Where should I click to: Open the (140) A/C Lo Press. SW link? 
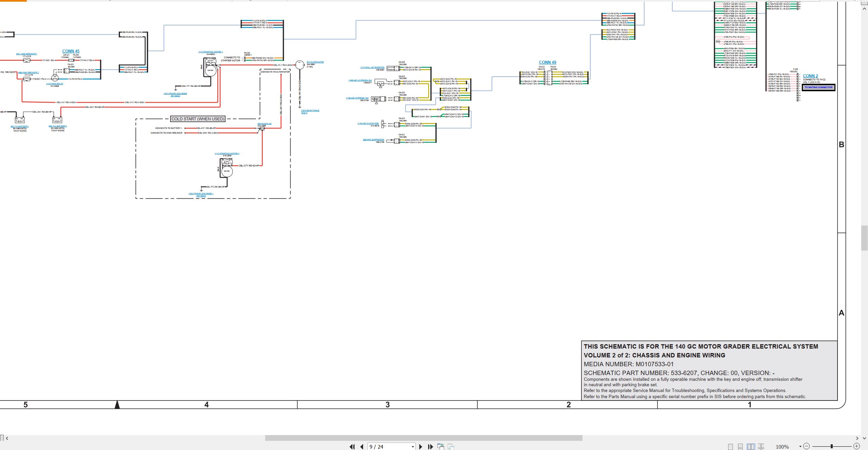(x=360, y=80)
